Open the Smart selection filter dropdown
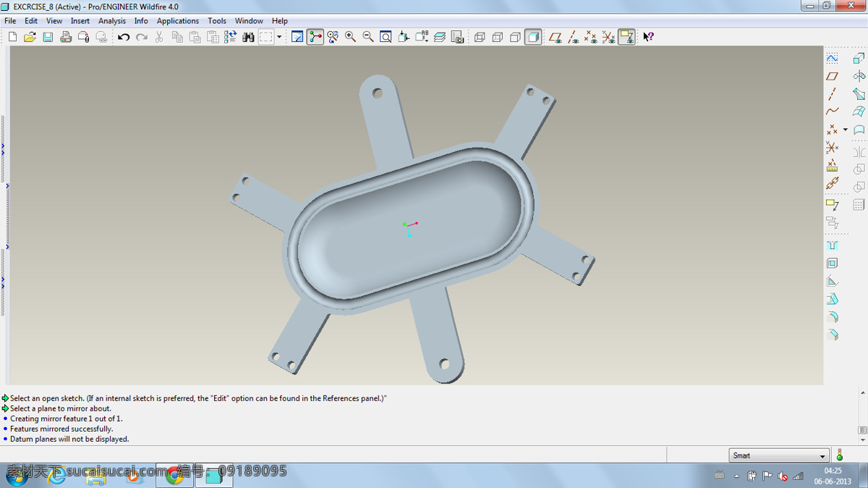Image resolution: width=868 pixels, height=488 pixels. (778, 455)
